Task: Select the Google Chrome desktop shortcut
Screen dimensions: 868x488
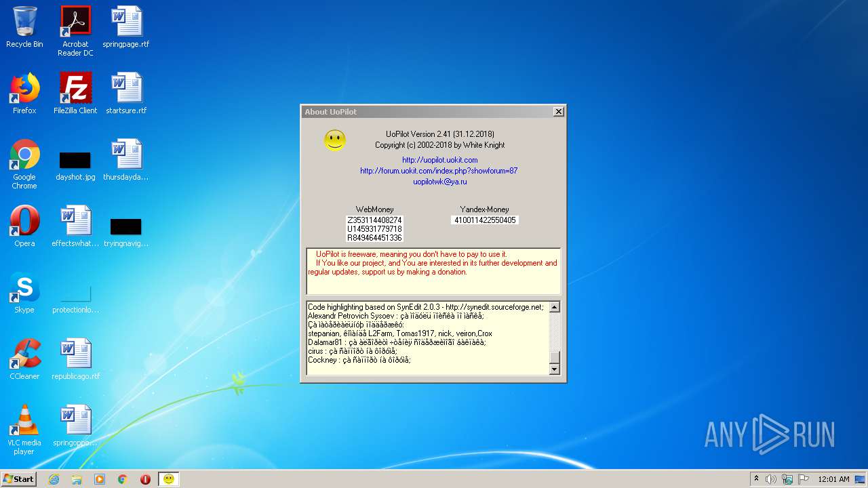Action: pos(24,165)
